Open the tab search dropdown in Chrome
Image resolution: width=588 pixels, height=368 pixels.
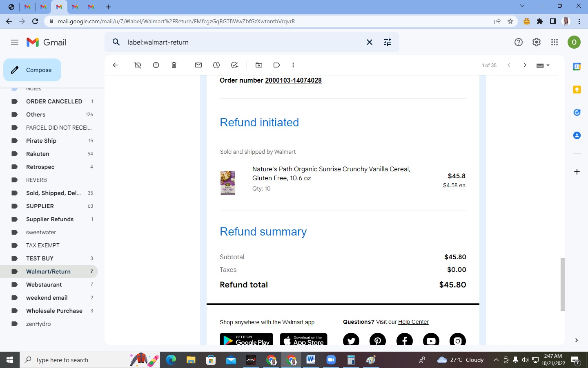522,6
